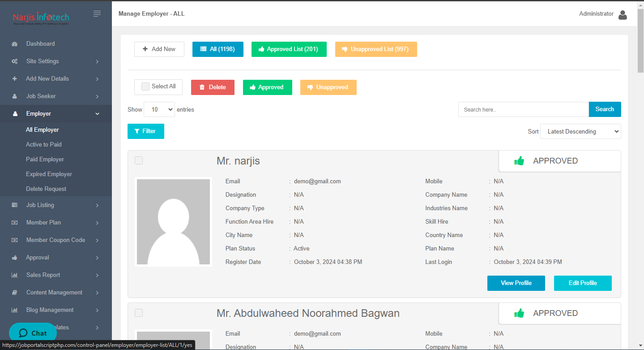Expand the Approval menu chevron
The height and width of the screenshot is (350, 644).
click(x=97, y=258)
